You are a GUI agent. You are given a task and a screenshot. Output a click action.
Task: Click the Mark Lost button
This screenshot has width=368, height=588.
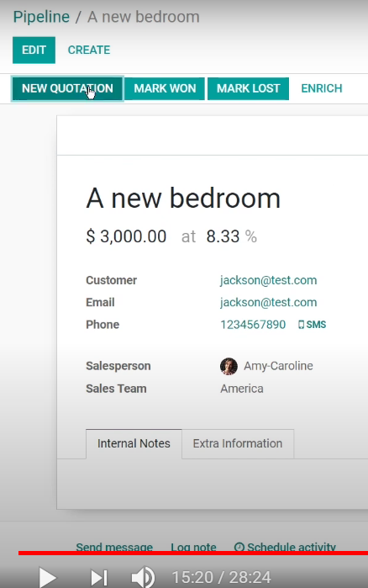[248, 88]
